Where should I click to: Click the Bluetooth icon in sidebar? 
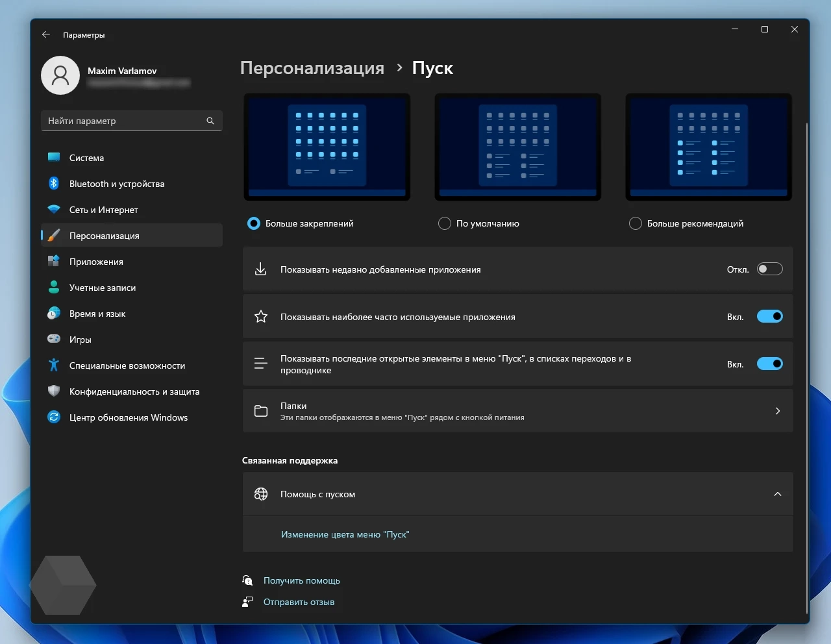tap(54, 184)
